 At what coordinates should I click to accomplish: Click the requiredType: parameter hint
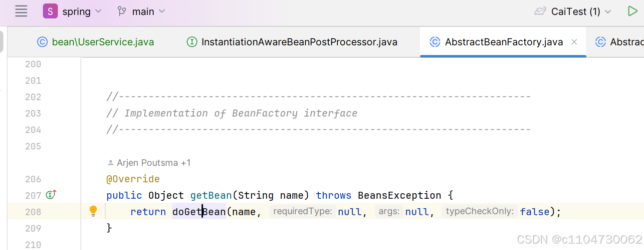coord(303,211)
